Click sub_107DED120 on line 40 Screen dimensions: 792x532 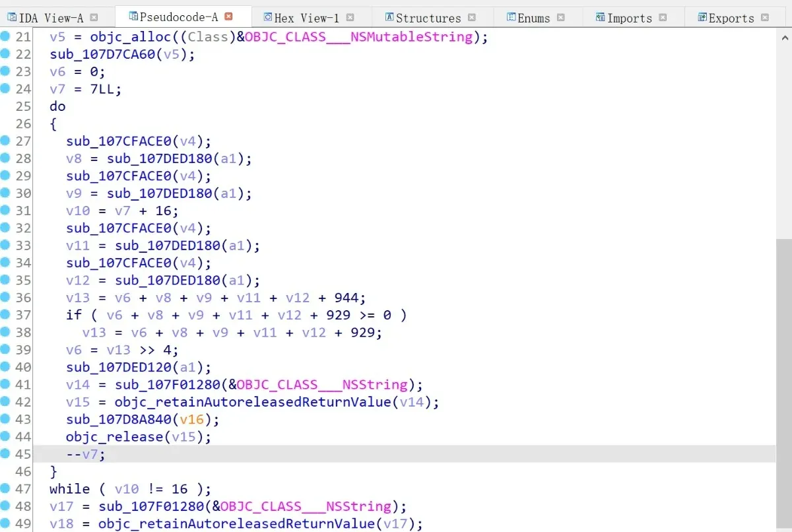click(118, 367)
